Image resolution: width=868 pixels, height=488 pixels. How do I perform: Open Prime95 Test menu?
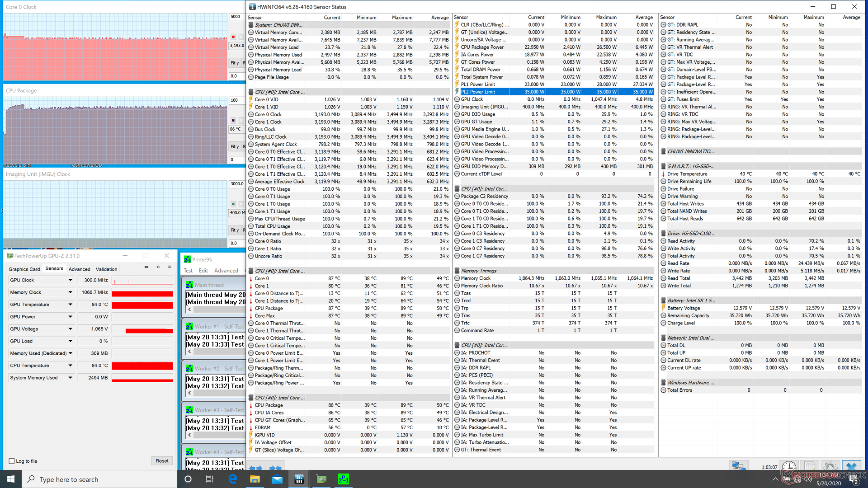pos(188,271)
